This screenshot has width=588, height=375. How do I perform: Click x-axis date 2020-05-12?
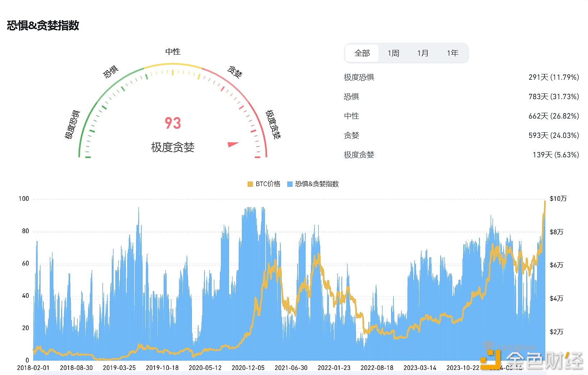[x=205, y=368]
